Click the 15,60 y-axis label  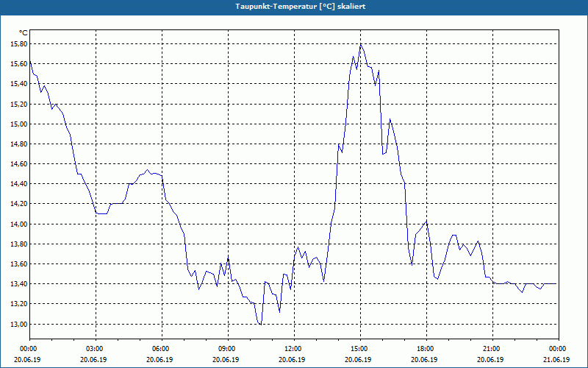(20, 64)
